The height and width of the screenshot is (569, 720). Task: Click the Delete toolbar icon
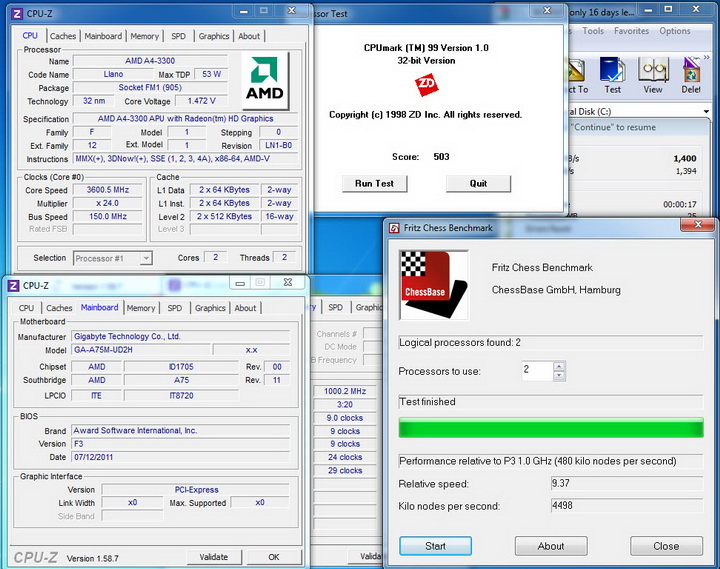point(691,75)
